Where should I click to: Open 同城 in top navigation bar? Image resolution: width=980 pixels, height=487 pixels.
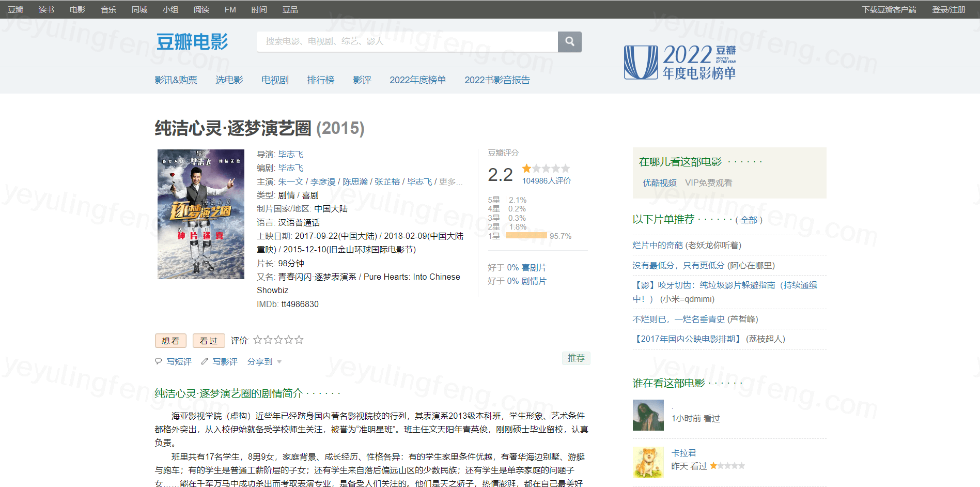tap(139, 9)
